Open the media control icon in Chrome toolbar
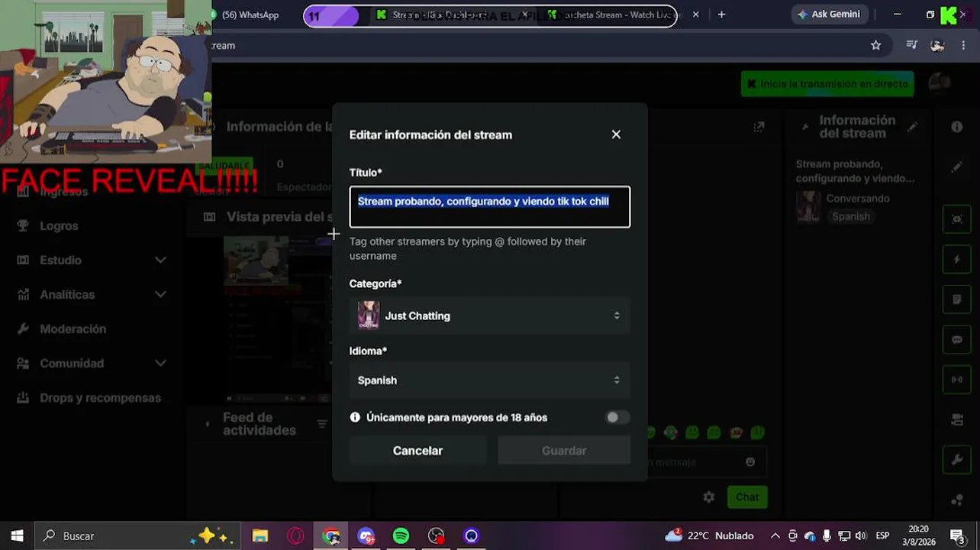This screenshot has height=550, width=980. coord(911,45)
